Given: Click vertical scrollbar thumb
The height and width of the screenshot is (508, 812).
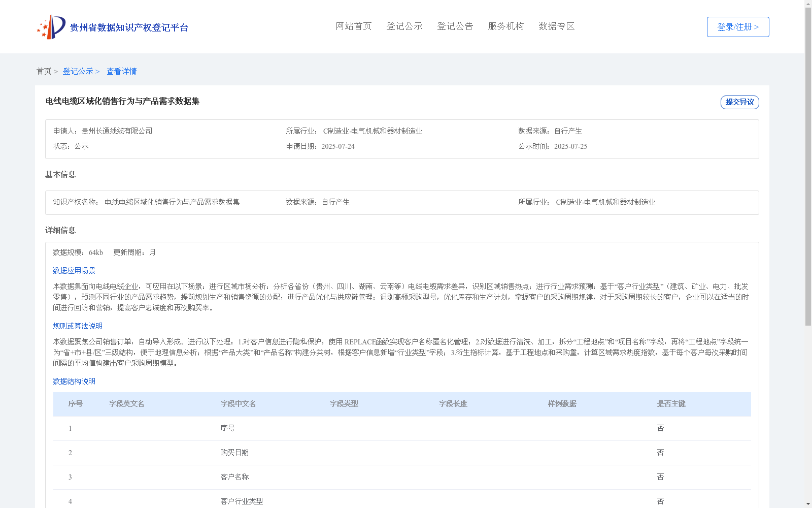Looking at the screenshot, I should [808, 167].
